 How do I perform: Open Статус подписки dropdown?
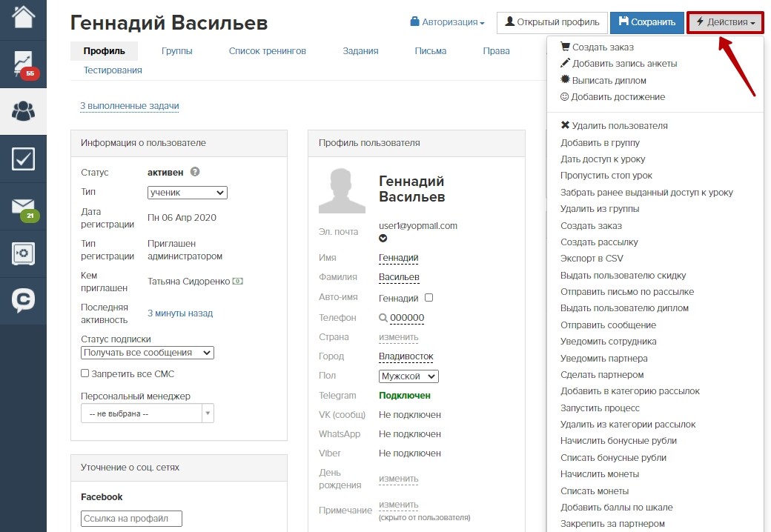[148, 353]
